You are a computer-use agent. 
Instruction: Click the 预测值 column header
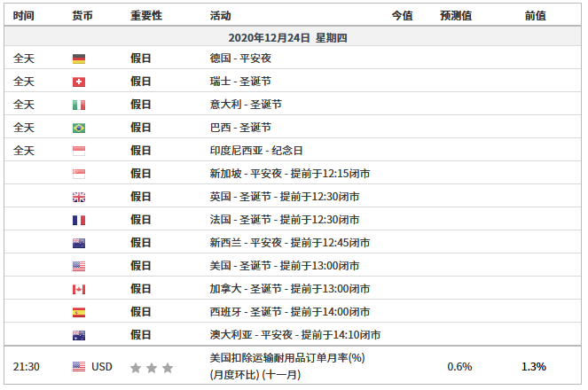456,16
